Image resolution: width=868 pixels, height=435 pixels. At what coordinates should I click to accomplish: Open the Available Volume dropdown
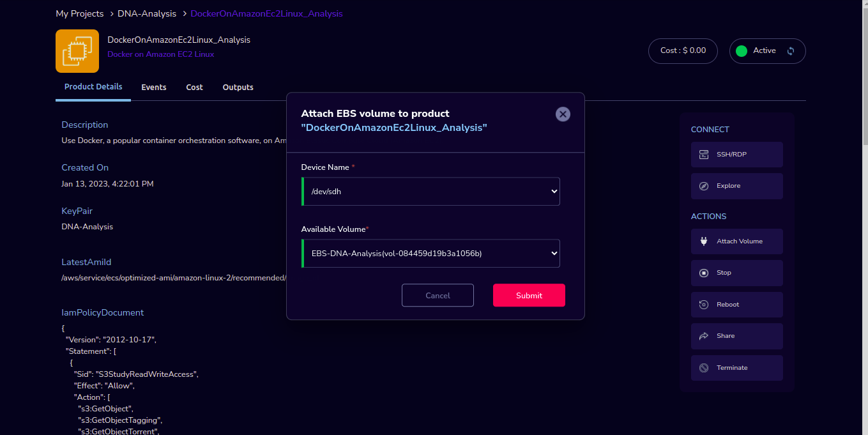point(430,254)
